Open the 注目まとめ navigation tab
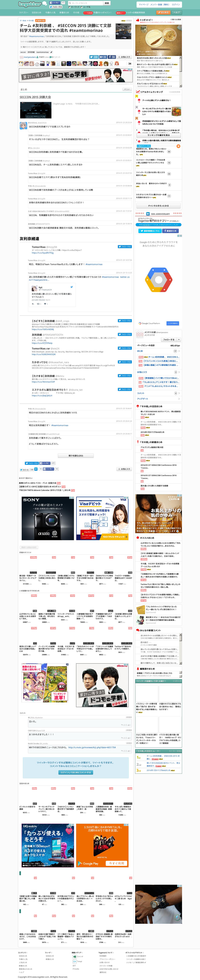The width and height of the screenshot is (200, 980). tap(37, 12)
